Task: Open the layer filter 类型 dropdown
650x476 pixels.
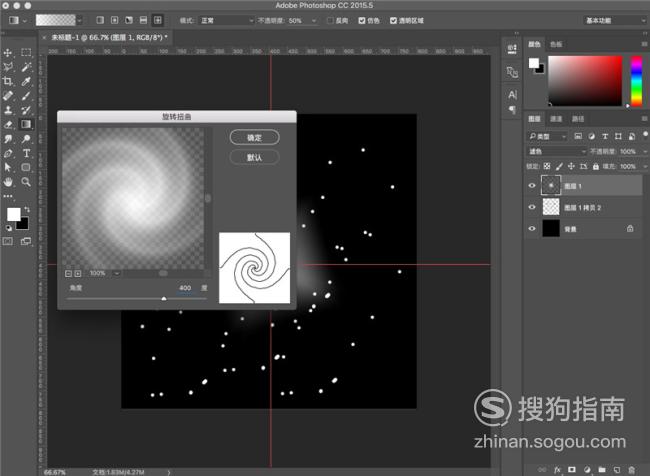Action: pos(547,136)
